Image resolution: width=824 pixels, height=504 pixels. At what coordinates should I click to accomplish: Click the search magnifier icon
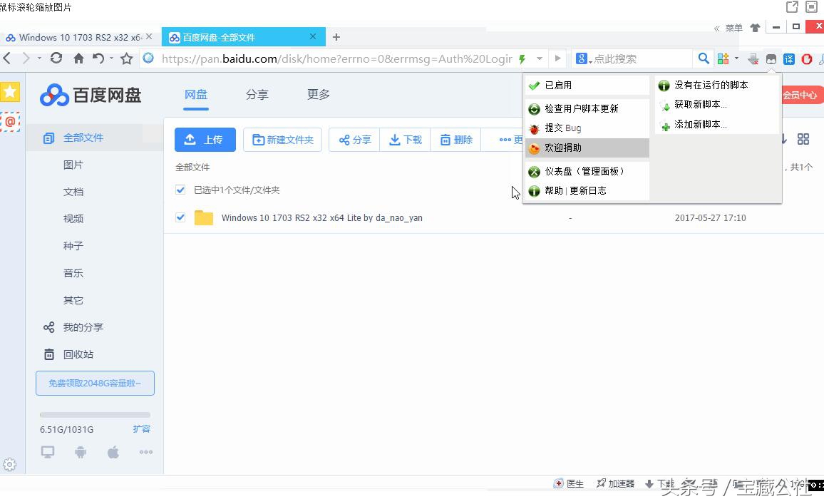pos(704,58)
